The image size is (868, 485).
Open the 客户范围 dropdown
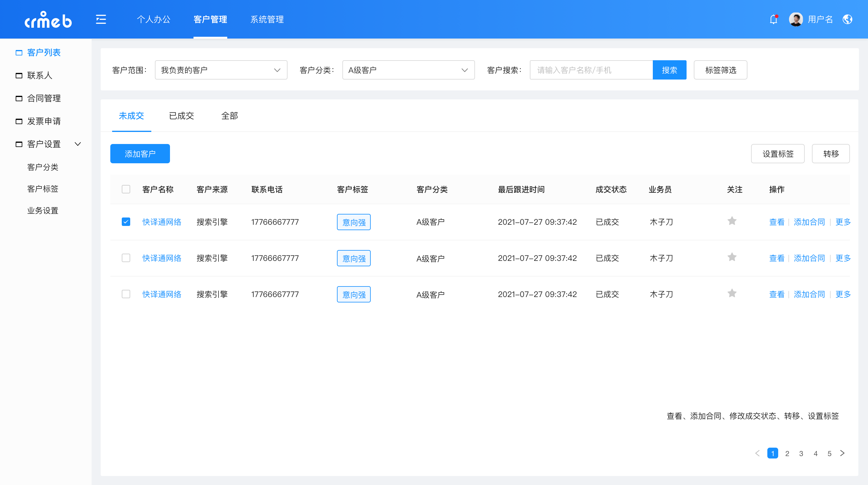click(221, 70)
